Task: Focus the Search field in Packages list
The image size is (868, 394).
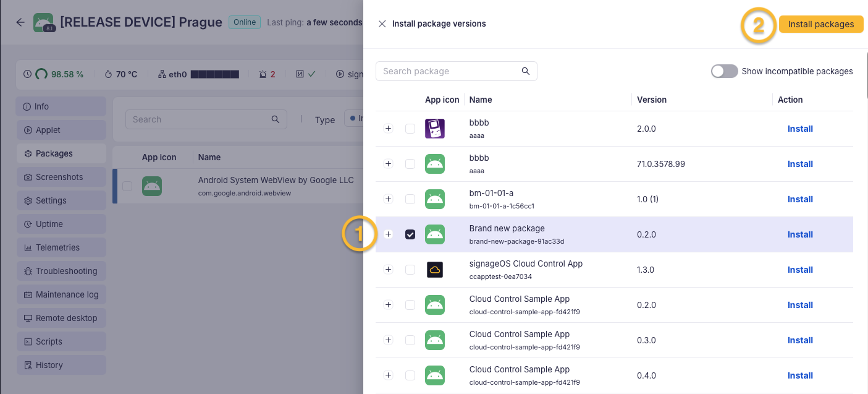Action: tap(206, 119)
